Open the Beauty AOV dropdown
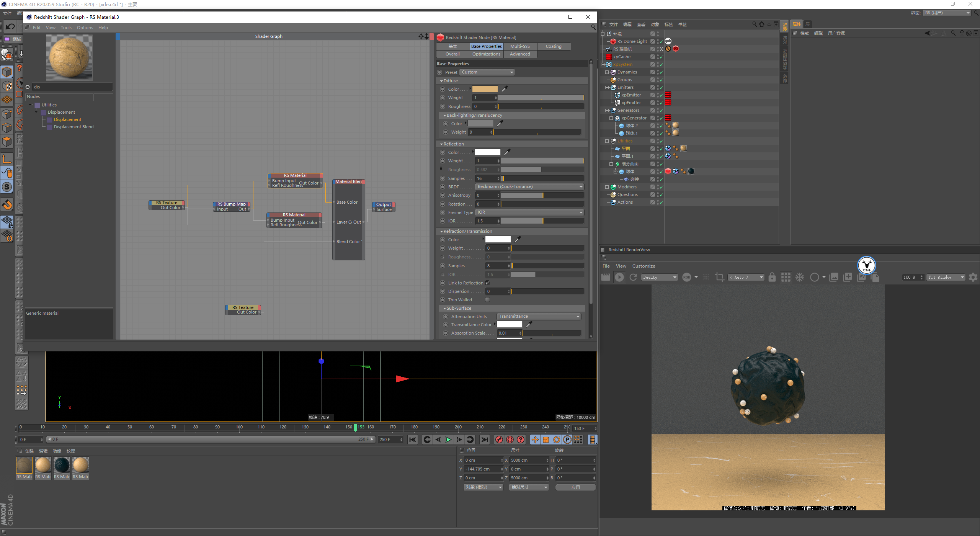Image resolution: width=980 pixels, height=536 pixels. pos(660,277)
